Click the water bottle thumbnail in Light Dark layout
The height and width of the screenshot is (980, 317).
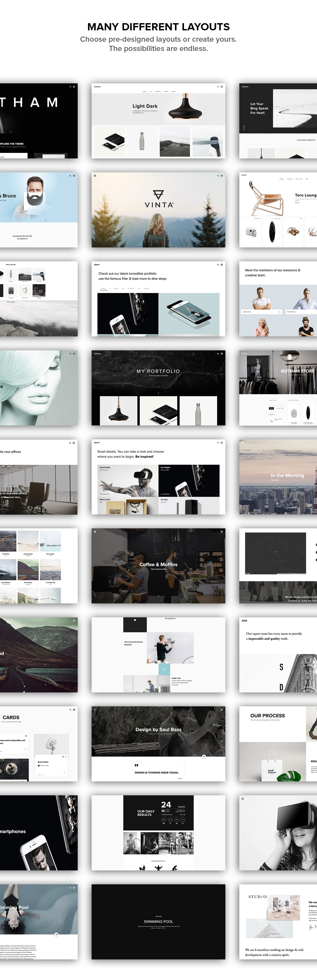tap(142, 141)
